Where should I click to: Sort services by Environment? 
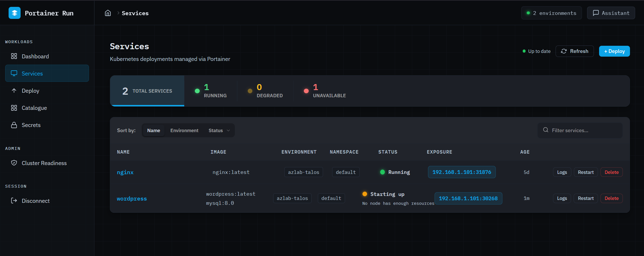pyautogui.click(x=184, y=130)
